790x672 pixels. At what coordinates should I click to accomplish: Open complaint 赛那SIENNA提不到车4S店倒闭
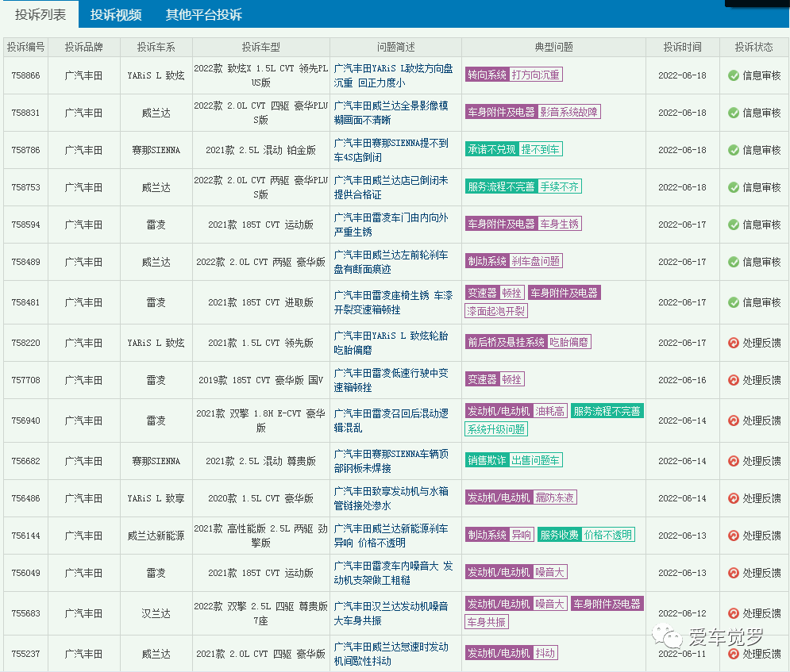pyautogui.click(x=391, y=150)
